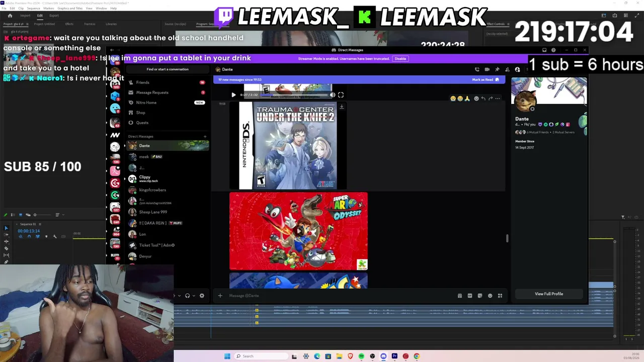644x362 pixels.
Task: Open Premiere Pro from the taskbar
Action: click(394, 356)
